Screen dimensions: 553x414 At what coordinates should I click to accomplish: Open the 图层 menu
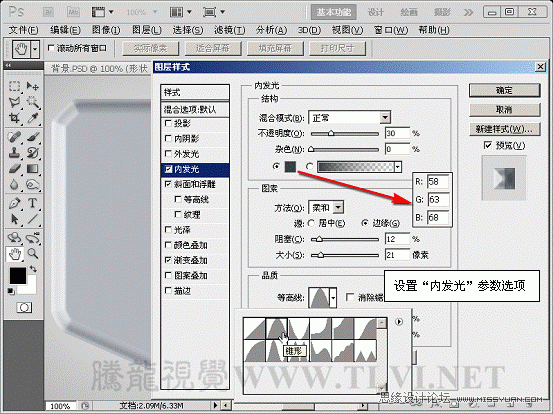coord(147,31)
